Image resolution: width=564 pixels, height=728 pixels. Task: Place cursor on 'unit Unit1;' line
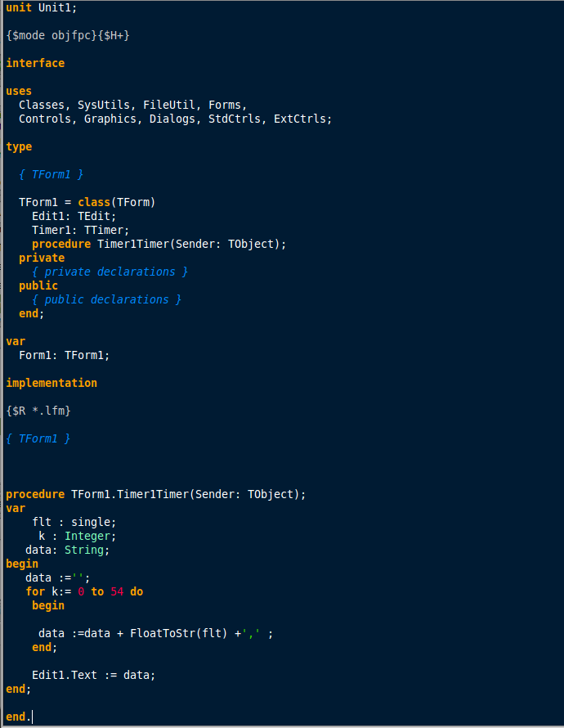click(42, 7)
